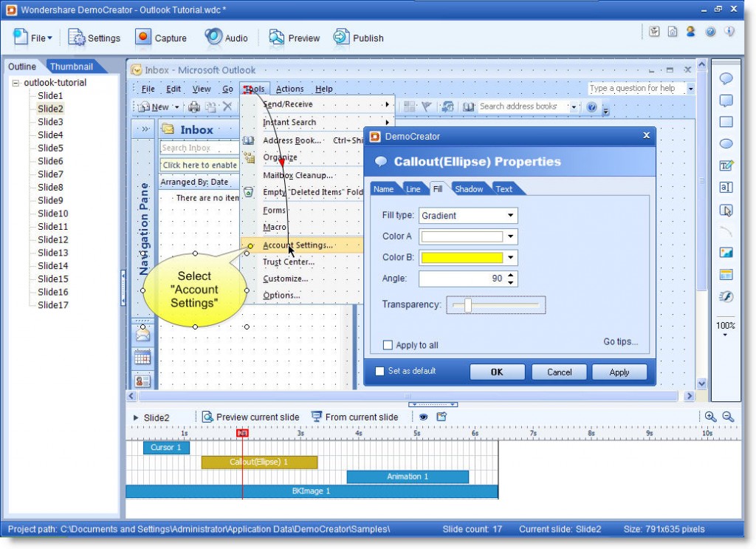Open the 100% zoom dropdown
The image size is (756, 549).
pos(726,330)
